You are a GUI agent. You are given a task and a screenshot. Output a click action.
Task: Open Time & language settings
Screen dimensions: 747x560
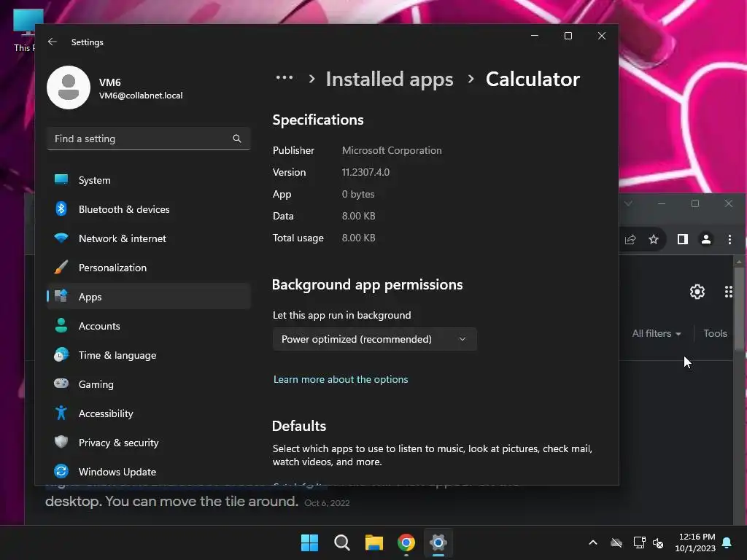click(x=149, y=355)
